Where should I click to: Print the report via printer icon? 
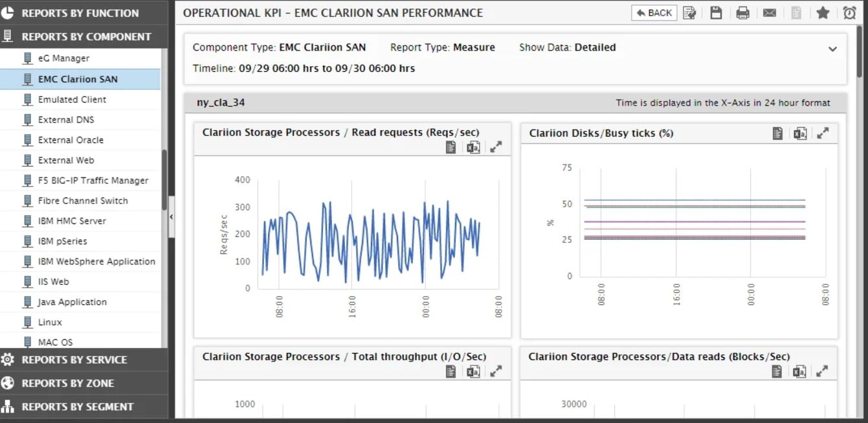click(x=742, y=12)
